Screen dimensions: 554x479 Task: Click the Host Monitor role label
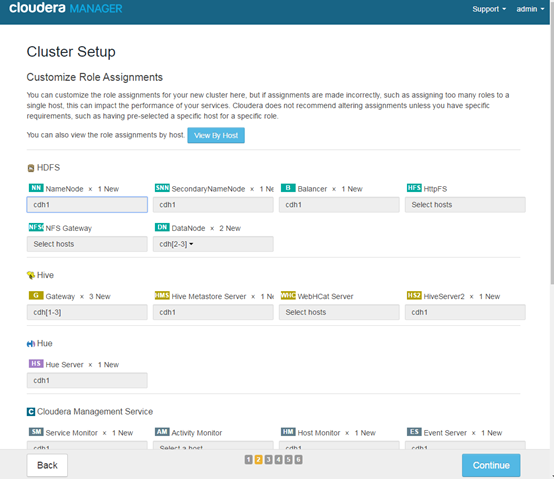[x=319, y=433]
